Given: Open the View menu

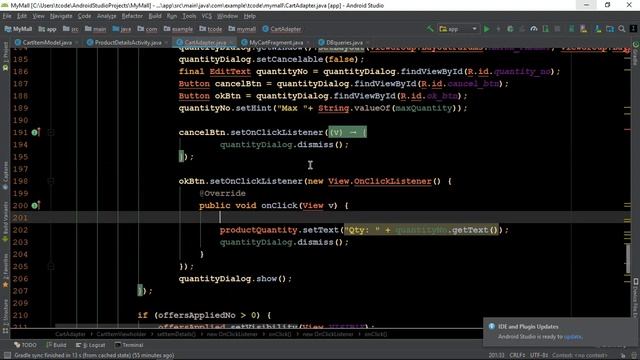Looking at the screenshot, I should pos(38,16).
